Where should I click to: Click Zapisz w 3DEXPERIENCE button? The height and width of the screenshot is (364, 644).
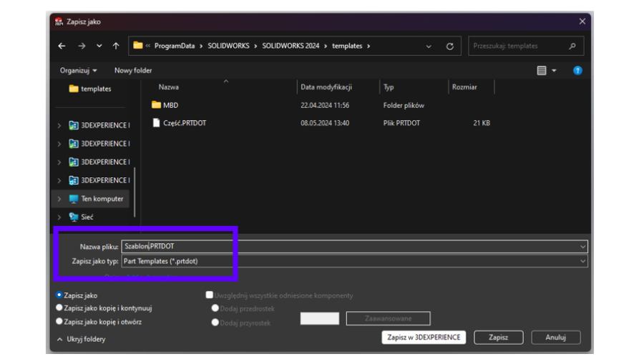click(x=424, y=338)
